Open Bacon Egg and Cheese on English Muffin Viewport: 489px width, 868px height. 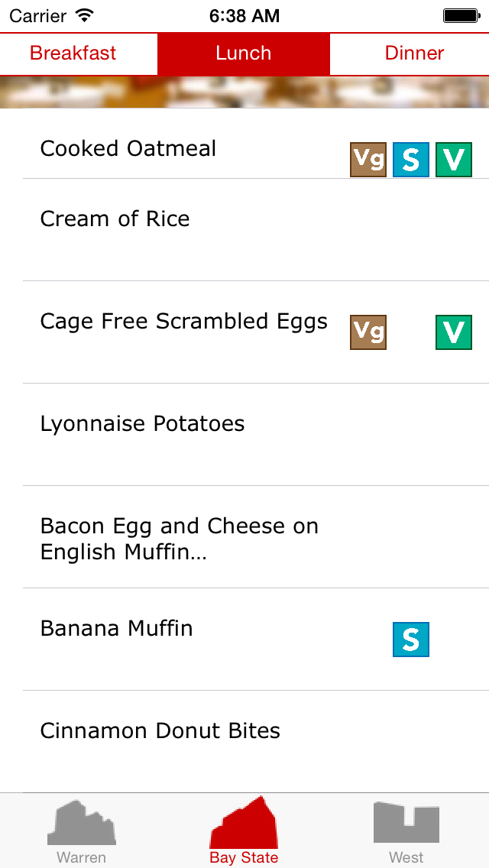[180, 539]
